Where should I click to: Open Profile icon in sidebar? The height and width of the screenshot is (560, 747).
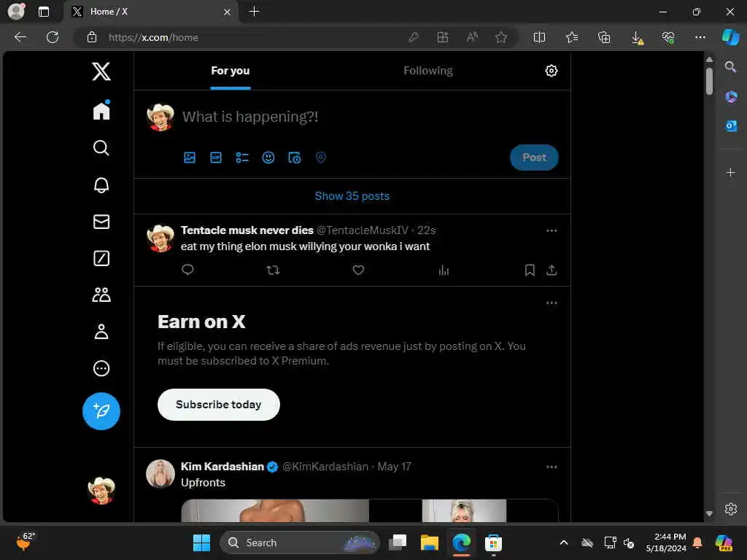(x=101, y=332)
